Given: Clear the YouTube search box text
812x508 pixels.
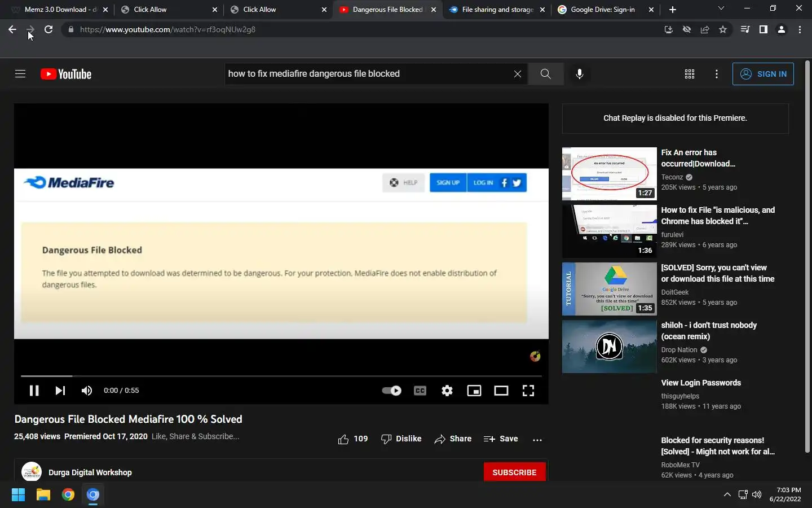Looking at the screenshot, I should [x=517, y=74].
